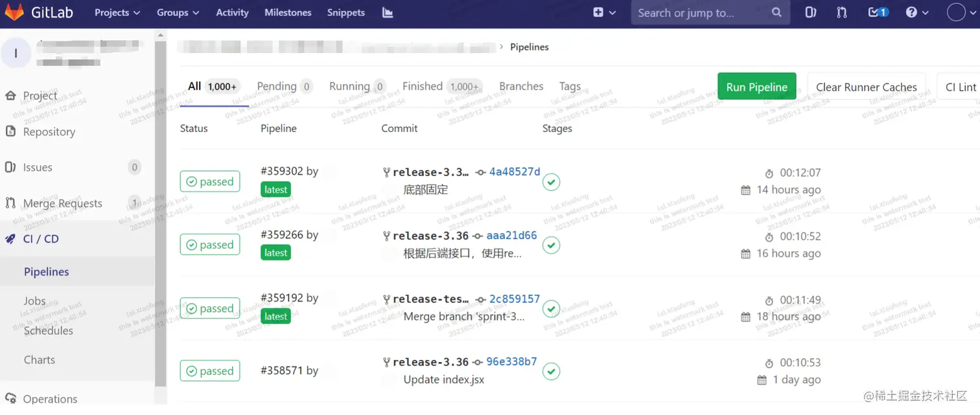Open Snippets in top navigation
980x415 pixels.
(346, 12)
